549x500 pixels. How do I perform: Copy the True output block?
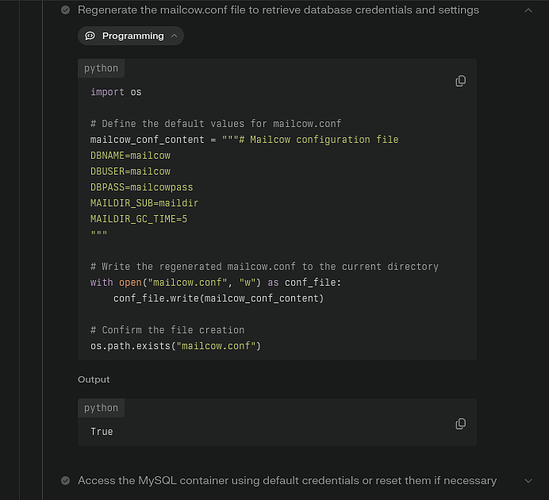click(x=460, y=424)
